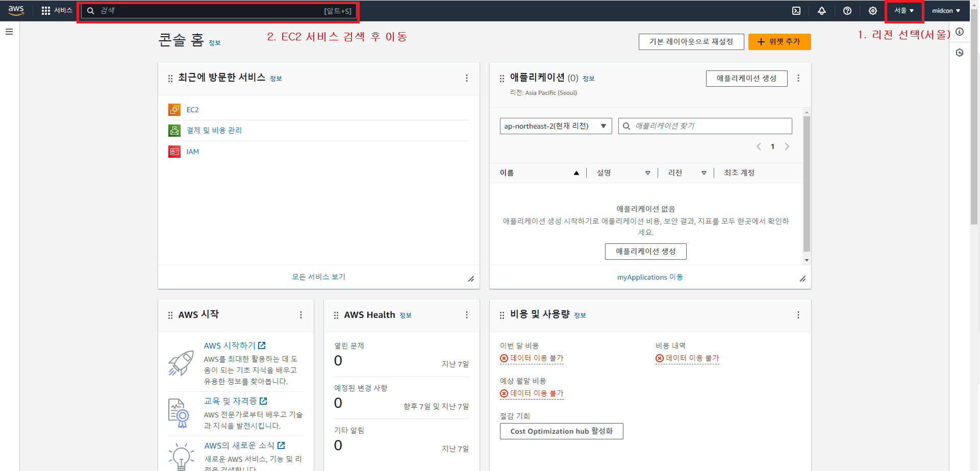Click 정보 link next to 비용 및 사용량
The image size is (980, 471).
580,315
